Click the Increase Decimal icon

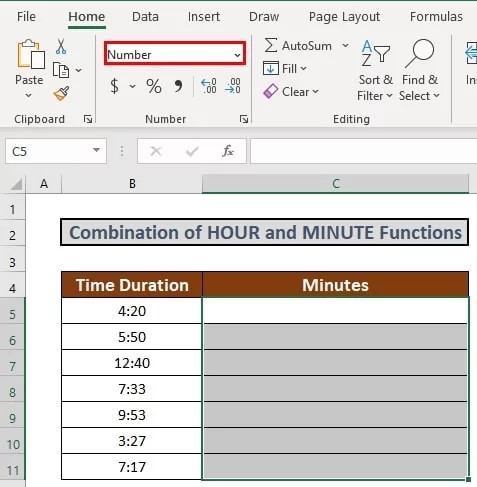[209, 86]
